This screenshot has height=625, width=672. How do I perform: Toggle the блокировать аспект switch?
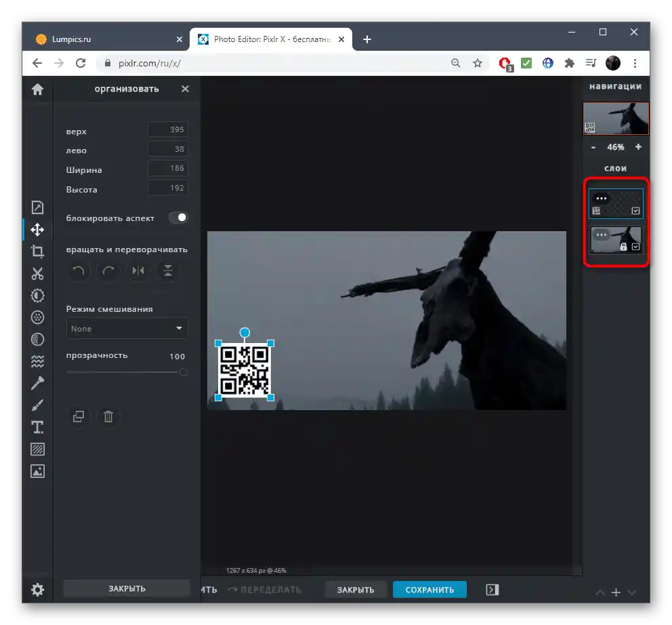(x=178, y=218)
